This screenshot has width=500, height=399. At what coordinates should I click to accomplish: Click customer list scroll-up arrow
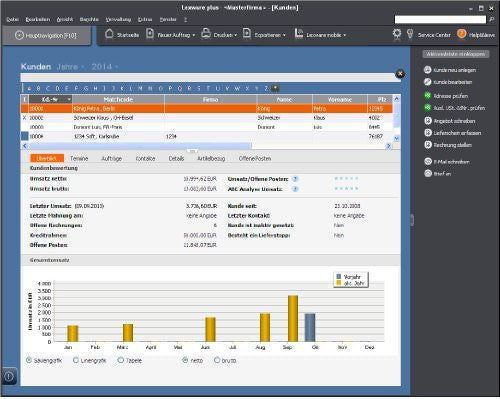pos(396,99)
